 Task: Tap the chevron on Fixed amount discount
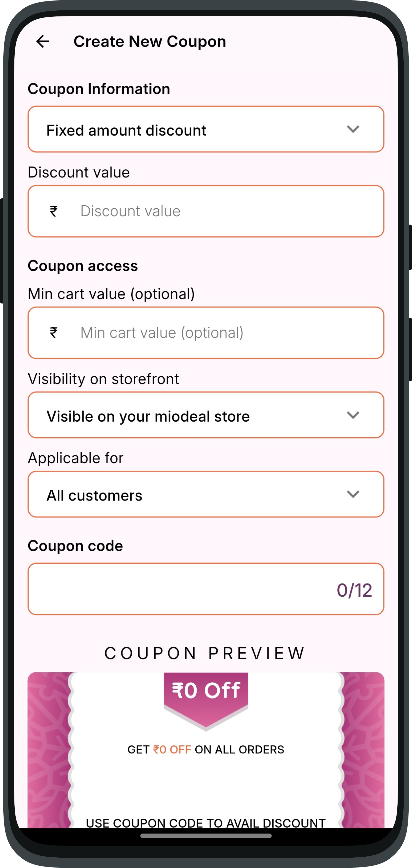click(x=353, y=129)
